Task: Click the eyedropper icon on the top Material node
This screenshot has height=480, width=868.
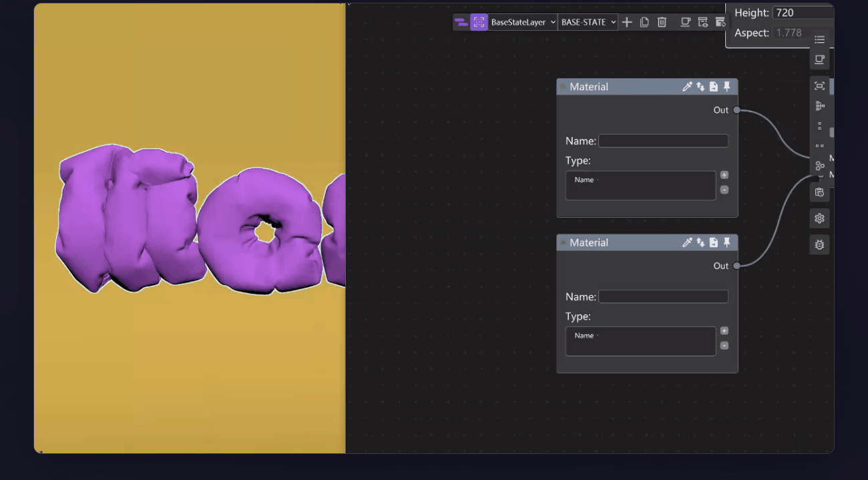Action: click(x=687, y=87)
